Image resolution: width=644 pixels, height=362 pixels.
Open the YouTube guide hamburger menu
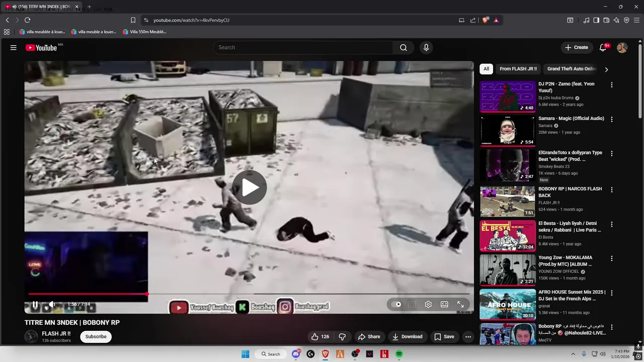coord(14,47)
